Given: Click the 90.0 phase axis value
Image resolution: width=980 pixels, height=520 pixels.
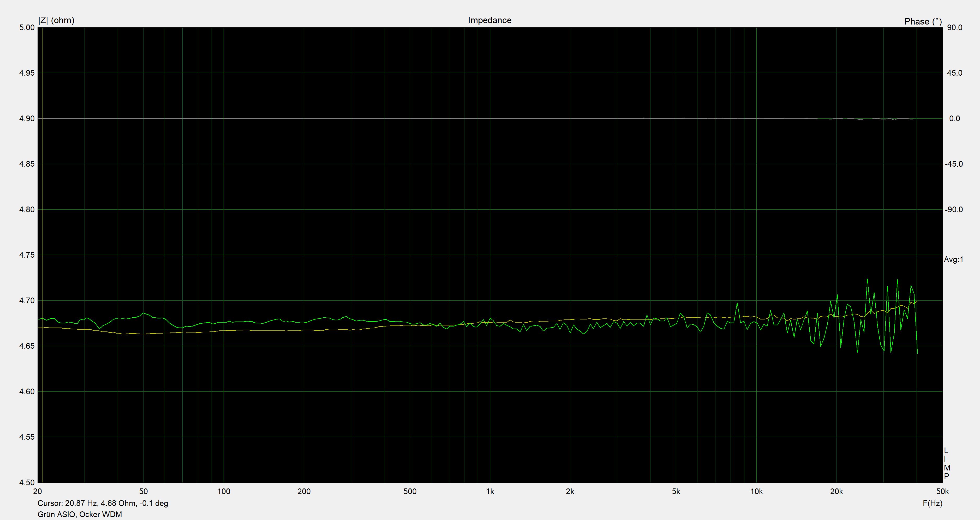Looking at the screenshot, I should pos(954,27).
